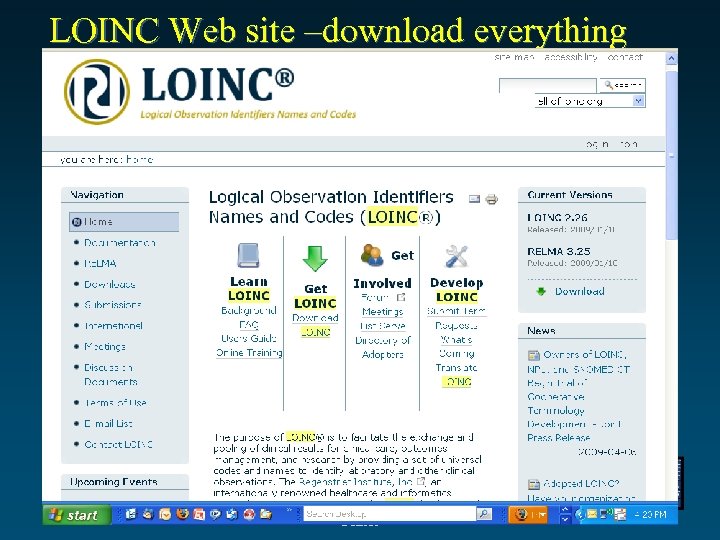Click the envelope send-page icon beside the heading
Screen dimensions: 720x540
click(x=474, y=199)
